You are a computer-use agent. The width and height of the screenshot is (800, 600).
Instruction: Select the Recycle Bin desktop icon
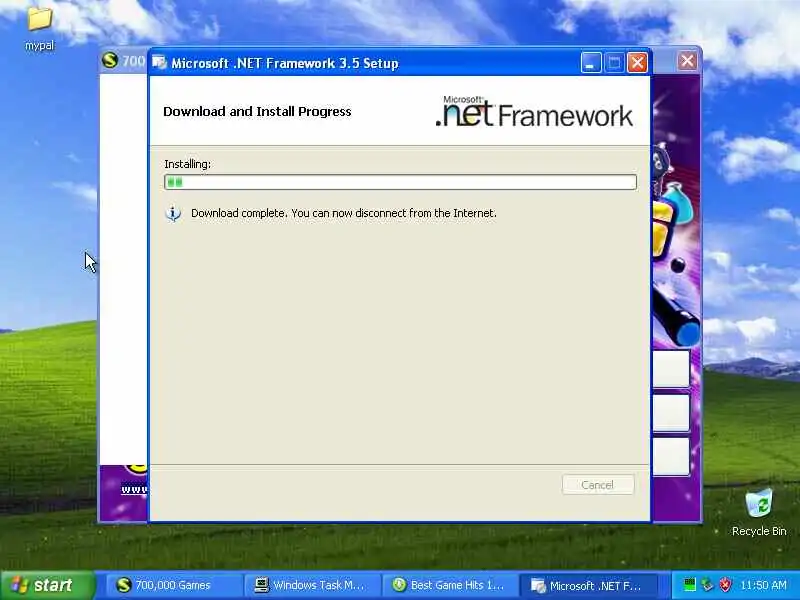(759, 512)
